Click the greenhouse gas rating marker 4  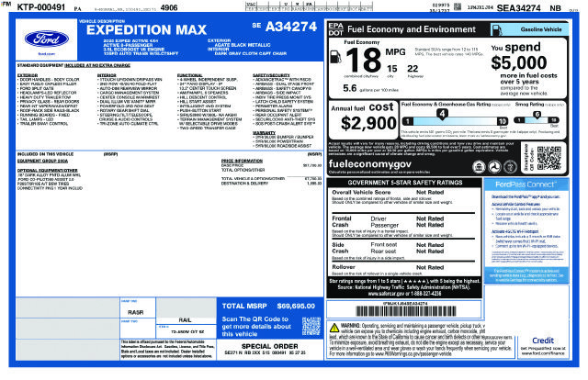442,114
